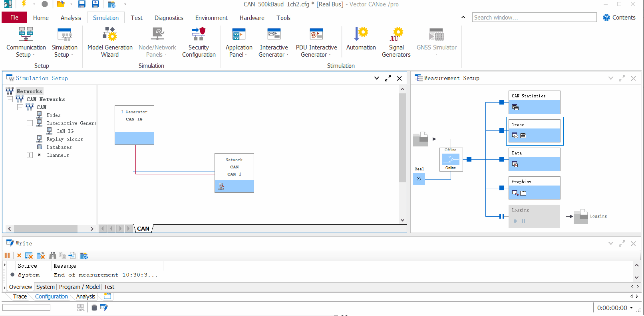Pause the Write window output
This screenshot has height=316, width=644.
7,255
